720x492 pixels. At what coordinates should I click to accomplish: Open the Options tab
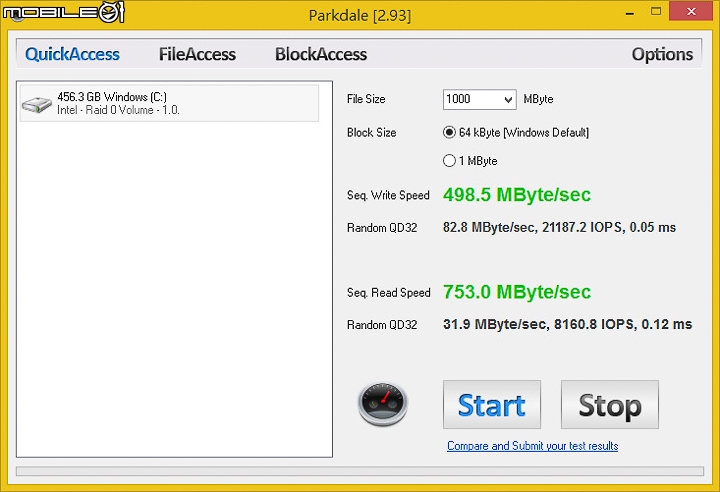(x=662, y=54)
